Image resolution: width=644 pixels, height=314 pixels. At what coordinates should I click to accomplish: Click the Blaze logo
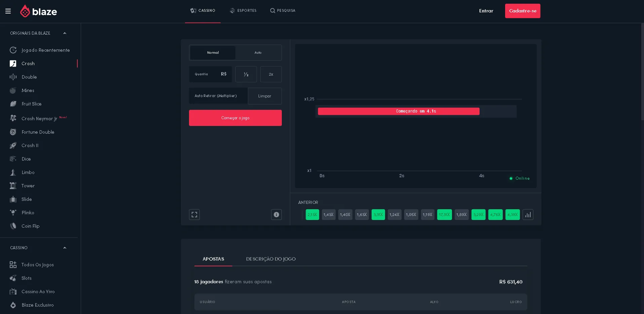pos(38,11)
